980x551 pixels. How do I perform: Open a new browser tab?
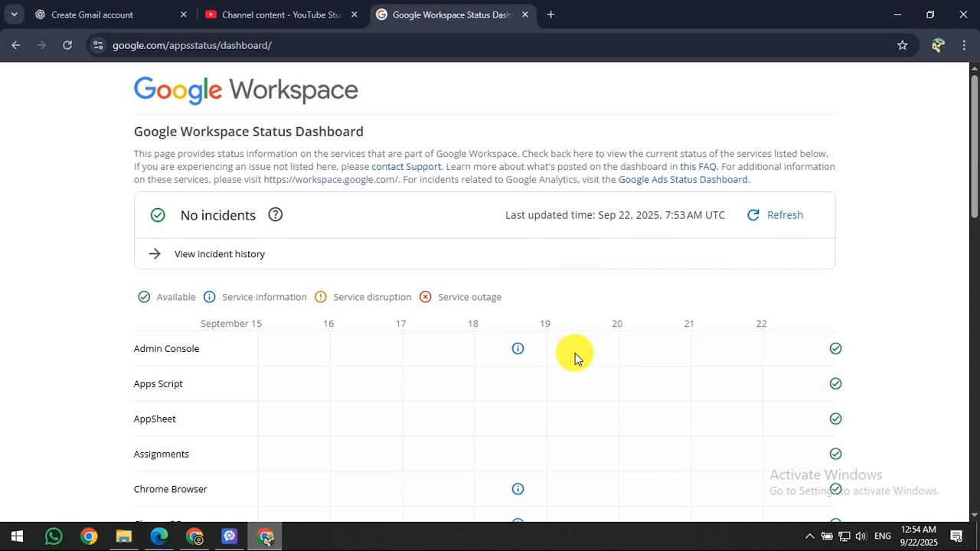(550, 15)
